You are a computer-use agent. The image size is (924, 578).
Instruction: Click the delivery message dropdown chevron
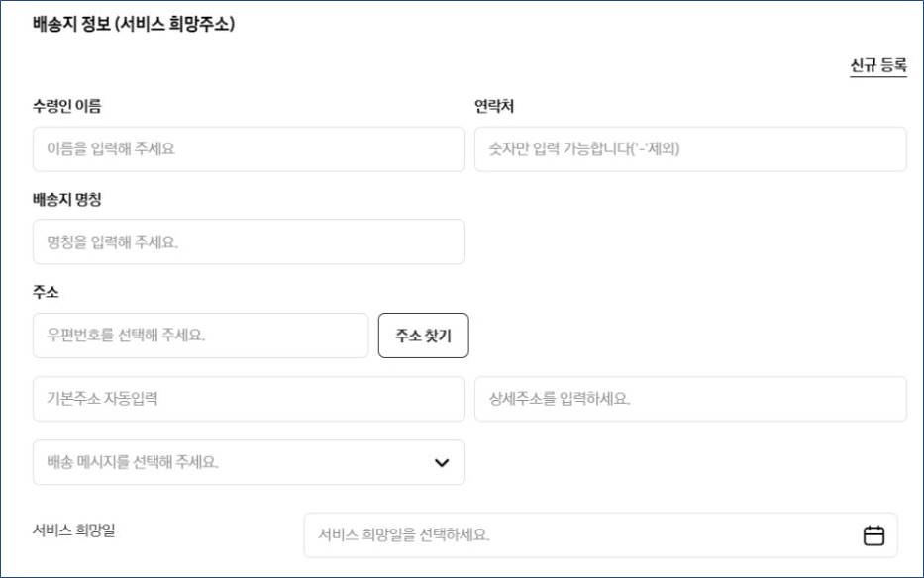coord(443,462)
